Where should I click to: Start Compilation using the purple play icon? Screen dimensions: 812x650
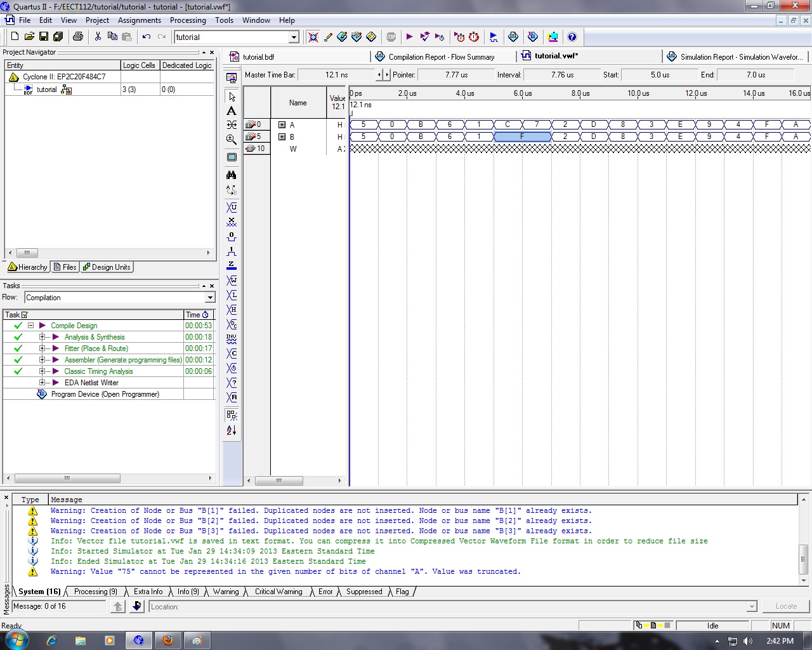click(409, 37)
